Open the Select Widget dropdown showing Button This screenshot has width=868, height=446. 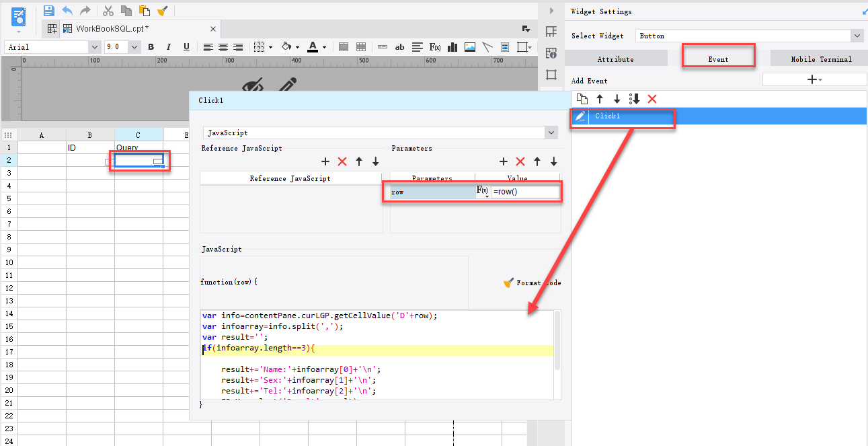coord(856,35)
